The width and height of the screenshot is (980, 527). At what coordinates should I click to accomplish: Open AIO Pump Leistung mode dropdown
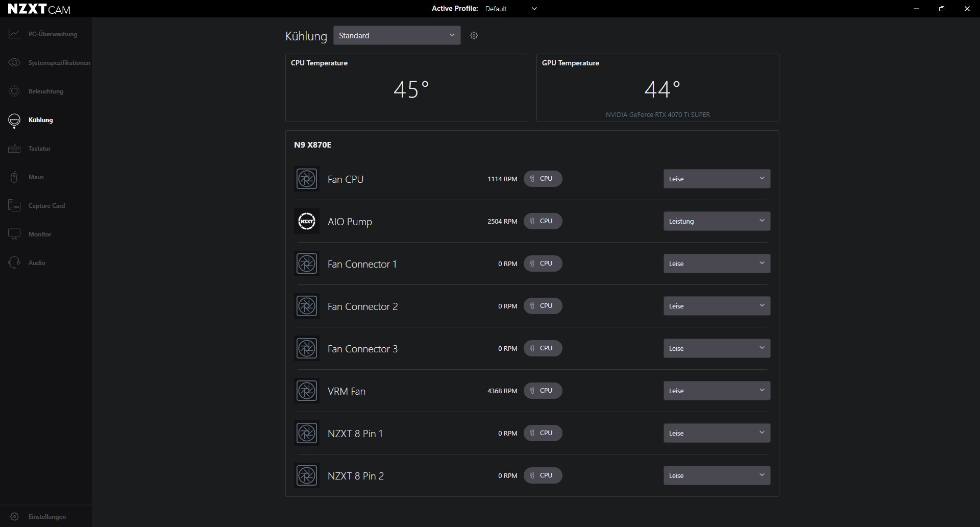tap(716, 221)
